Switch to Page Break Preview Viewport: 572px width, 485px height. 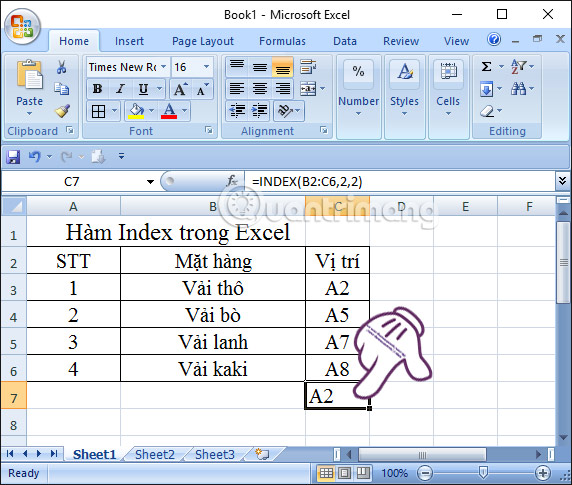point(363,473)
